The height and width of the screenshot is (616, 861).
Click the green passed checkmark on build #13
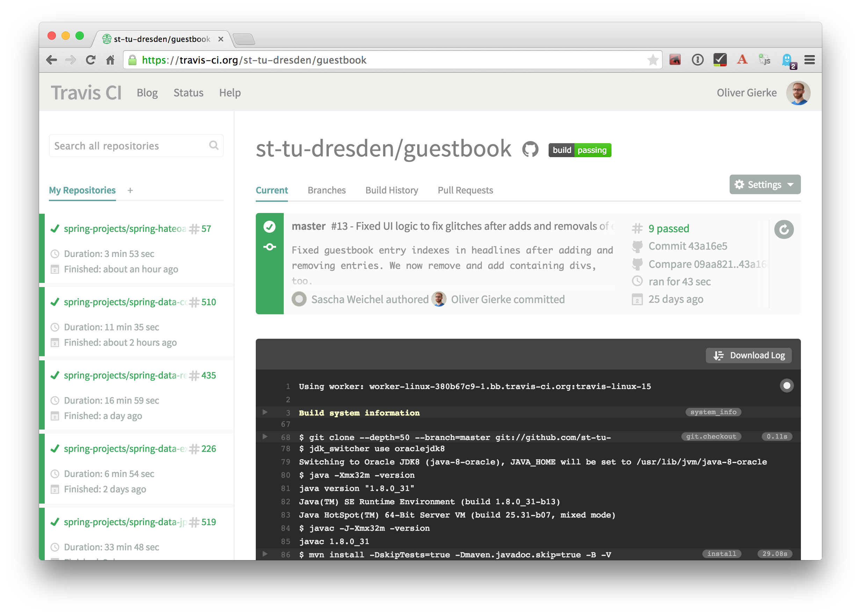pyautogui.click(x=269, y=227)
